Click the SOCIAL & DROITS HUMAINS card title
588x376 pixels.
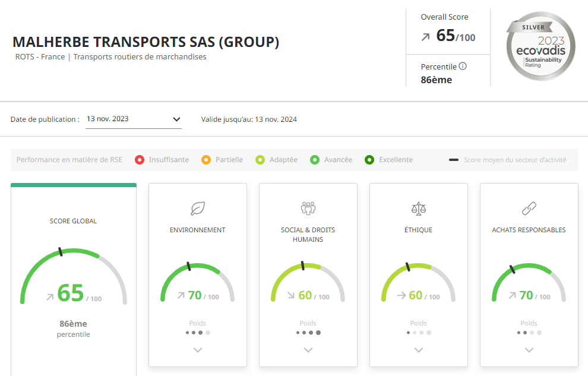[308, 235]
